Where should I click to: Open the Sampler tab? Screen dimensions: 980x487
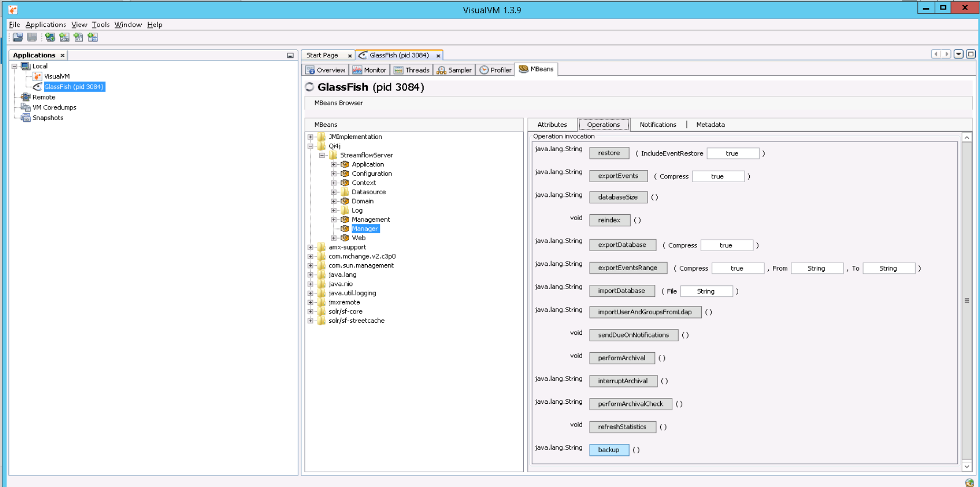(454, 70)
